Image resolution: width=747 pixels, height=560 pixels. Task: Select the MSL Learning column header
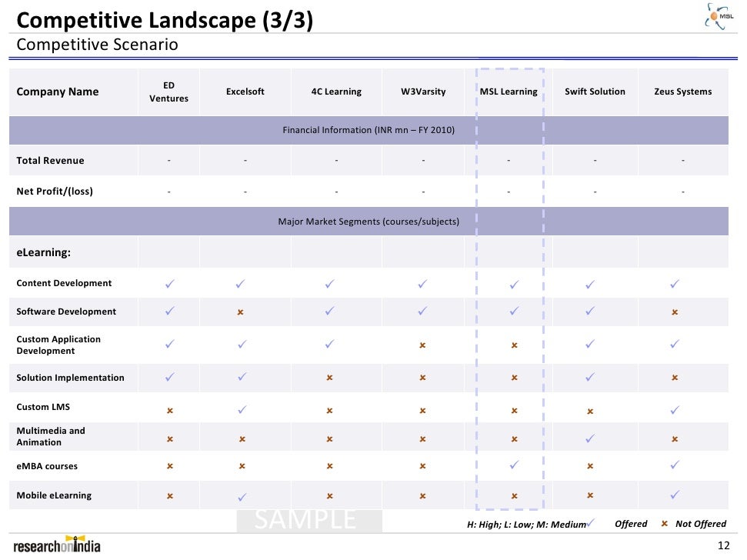[509, 92]
